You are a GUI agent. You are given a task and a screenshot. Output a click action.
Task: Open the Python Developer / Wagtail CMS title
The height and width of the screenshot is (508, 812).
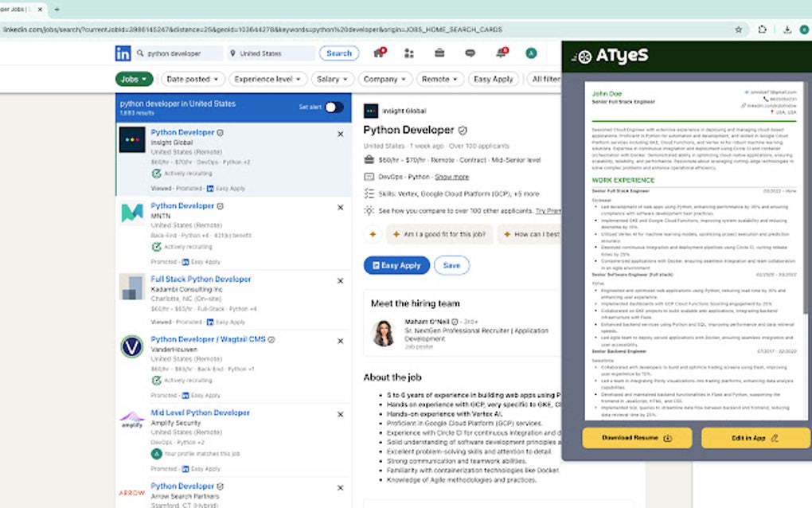click(x=209, y=339)
